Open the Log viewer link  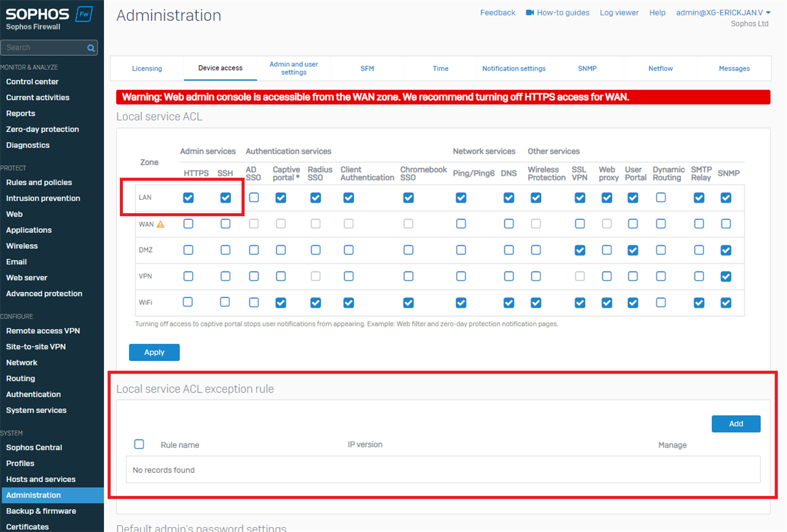click(619, 13)
